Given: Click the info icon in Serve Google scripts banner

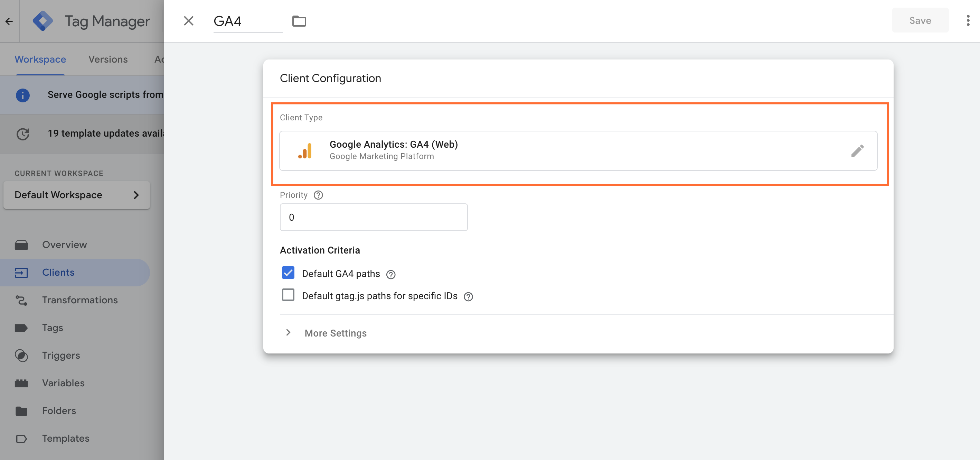Looking at the screenshot, I should coord(23,95).
